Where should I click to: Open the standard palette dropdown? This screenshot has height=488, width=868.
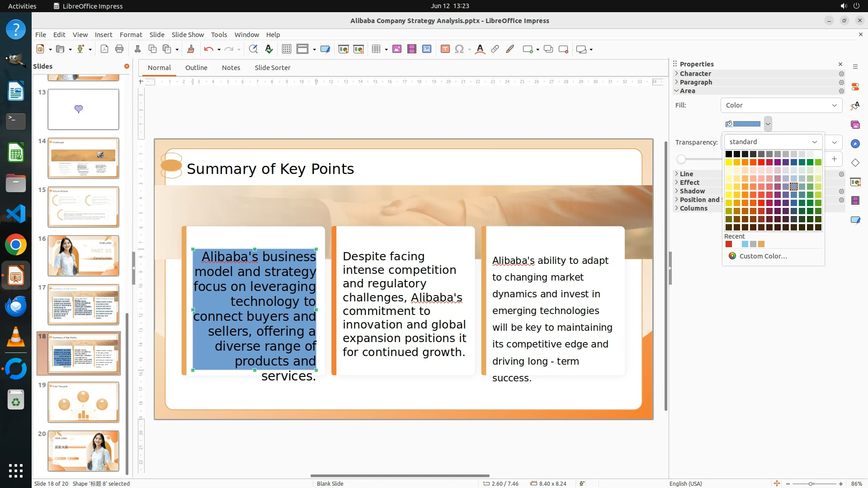(x=773, y=142)
